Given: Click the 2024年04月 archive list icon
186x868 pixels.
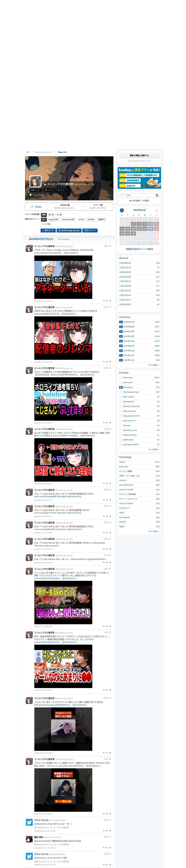Looking at the screenshot, I should click(x=121, y=336).
